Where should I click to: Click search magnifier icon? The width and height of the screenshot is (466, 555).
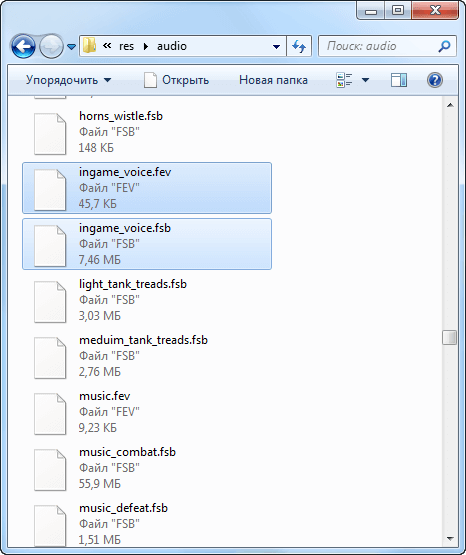coord(444,46)
